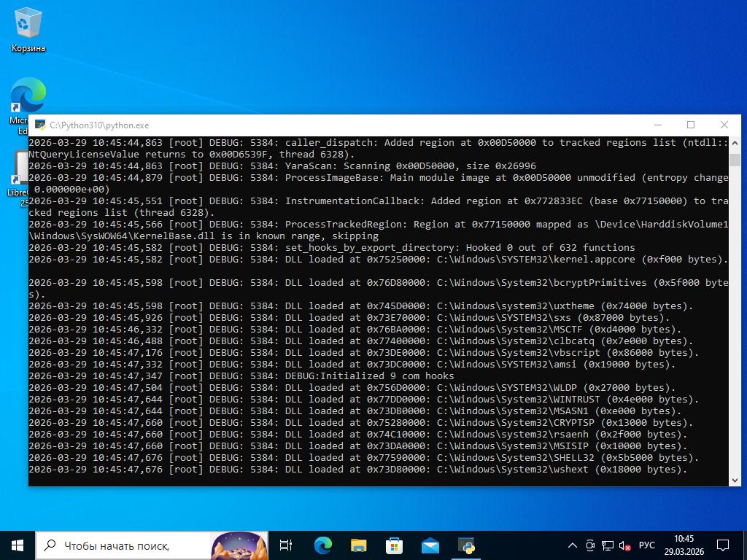The width and height of the screenshot is (747, 560).
Task: Open the network status tray icon
Action: click(607, 545)
